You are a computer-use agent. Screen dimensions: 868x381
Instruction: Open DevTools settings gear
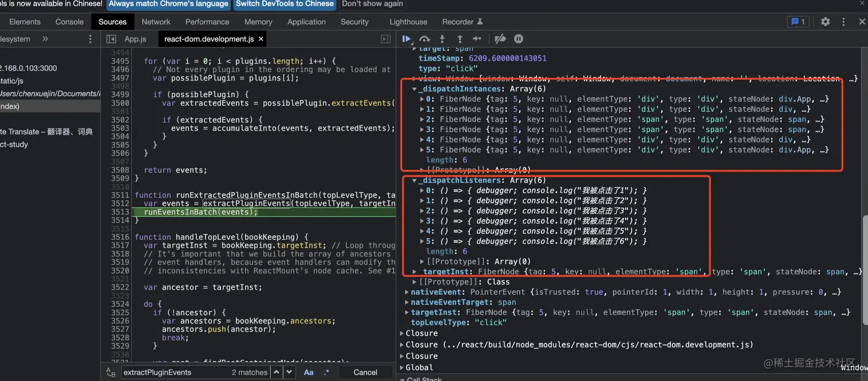coord(825,22)
